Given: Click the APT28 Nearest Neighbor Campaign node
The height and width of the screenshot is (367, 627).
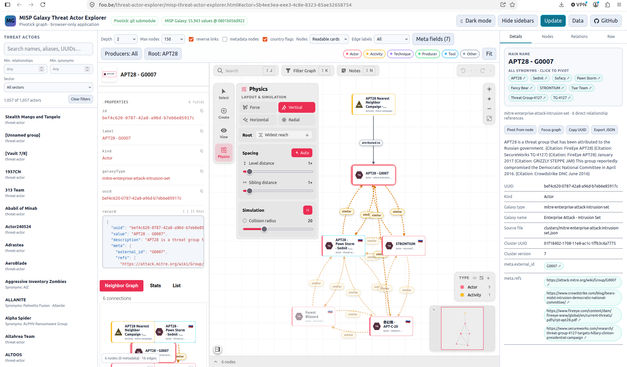Looking at the screenshot, I should tap(373, 104).
